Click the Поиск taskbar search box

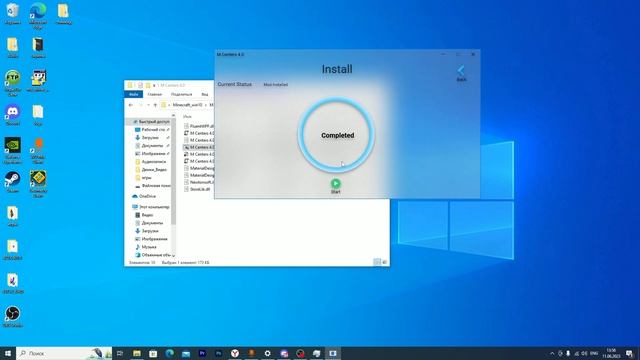click(64, 353)
